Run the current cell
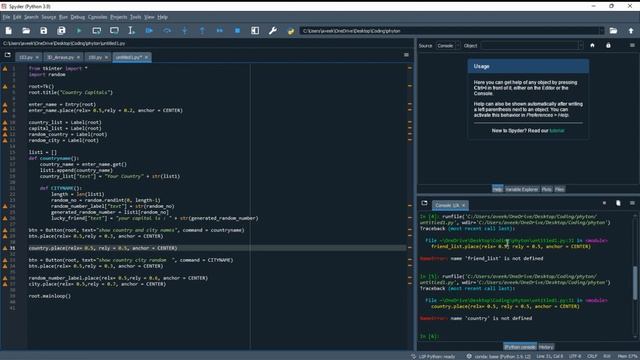The width and height of the screenshot is (640, 360). pos(97,31)
